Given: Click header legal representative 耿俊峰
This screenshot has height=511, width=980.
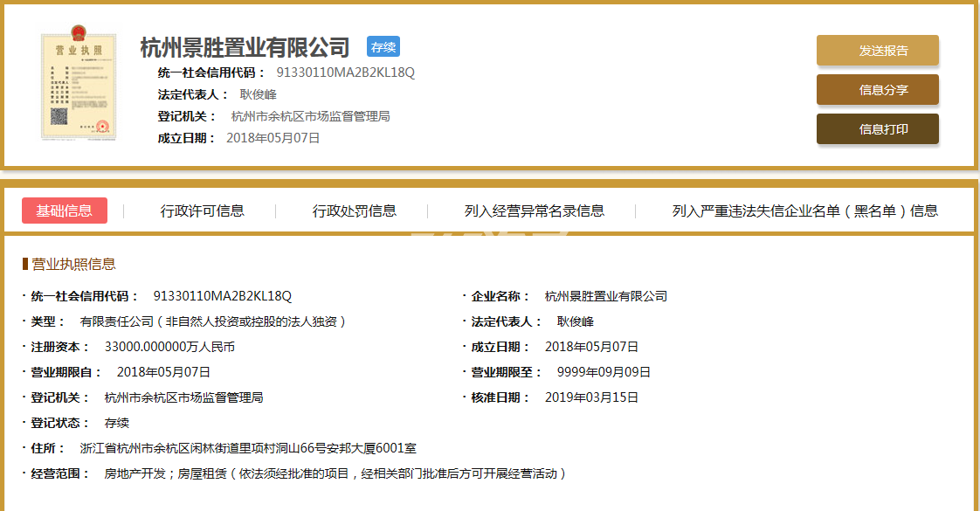Looking at the screenshot, I should (x=259, y=94).
